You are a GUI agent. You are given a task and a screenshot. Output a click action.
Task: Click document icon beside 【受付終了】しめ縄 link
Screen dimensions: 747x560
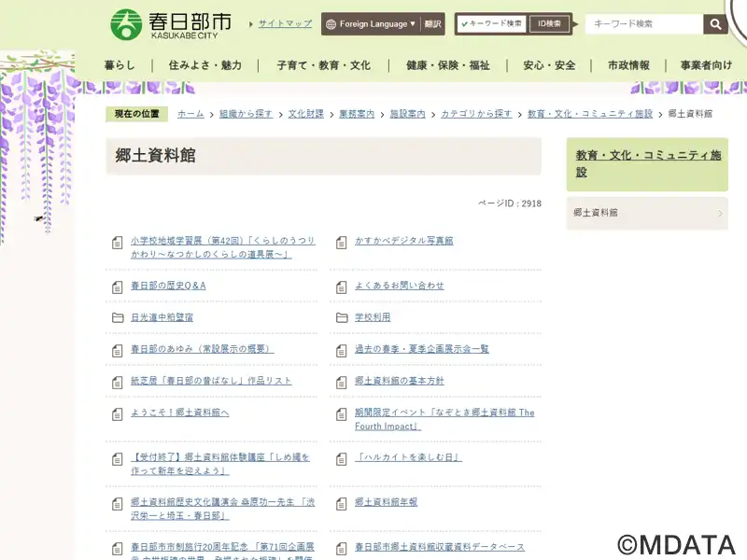(118, 459)
